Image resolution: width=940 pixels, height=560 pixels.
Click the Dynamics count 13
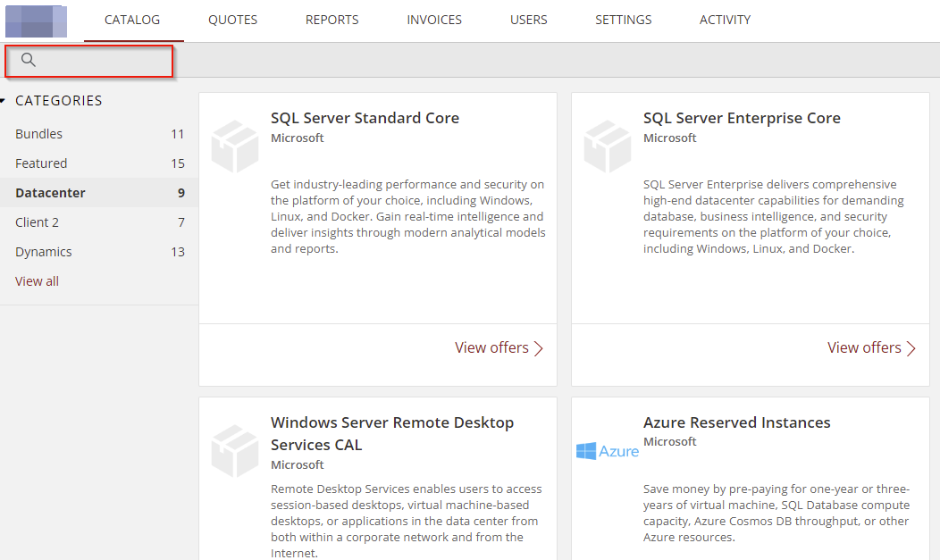(x=178, y=252)
